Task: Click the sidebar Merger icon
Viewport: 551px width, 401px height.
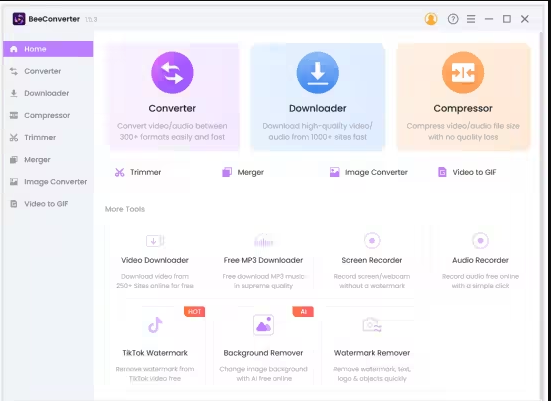Action: click(x=14, y=160)
